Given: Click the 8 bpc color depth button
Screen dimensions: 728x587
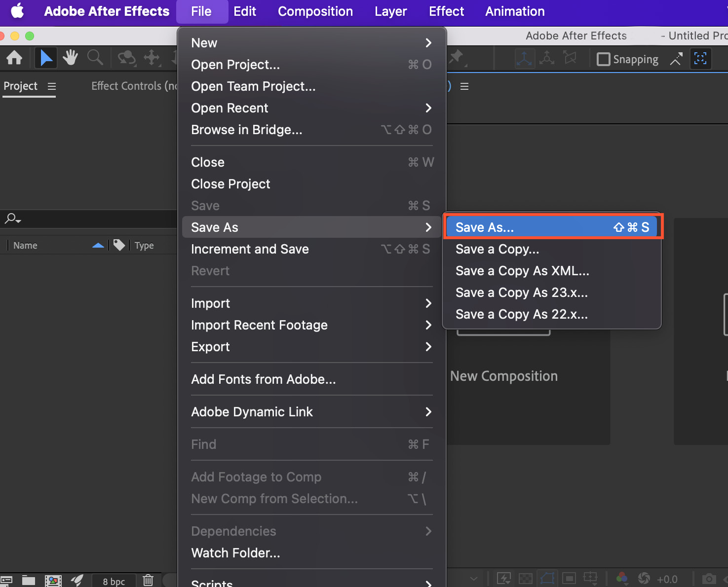Looking at the screenshot, I should (114, 581).
